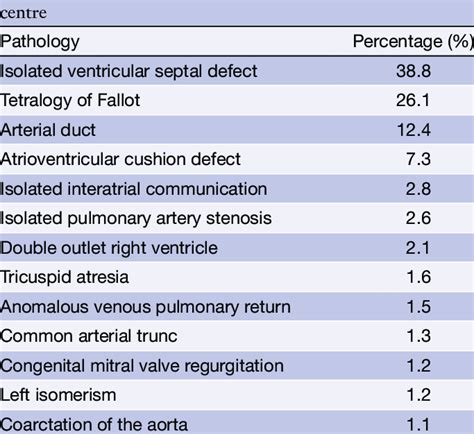
Task: Select Atrioventricular cushion defect text
Action: click(x=120, y=159)
